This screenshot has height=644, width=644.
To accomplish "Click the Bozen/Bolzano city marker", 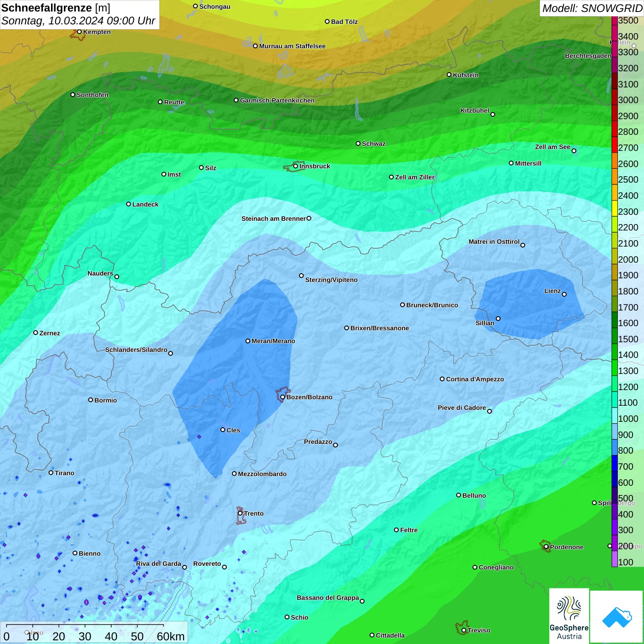I will coord(282,397).
